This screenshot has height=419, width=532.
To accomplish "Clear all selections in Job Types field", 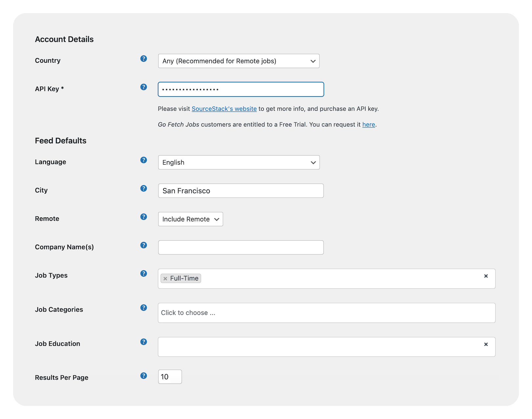I will [x=486, y=276].
